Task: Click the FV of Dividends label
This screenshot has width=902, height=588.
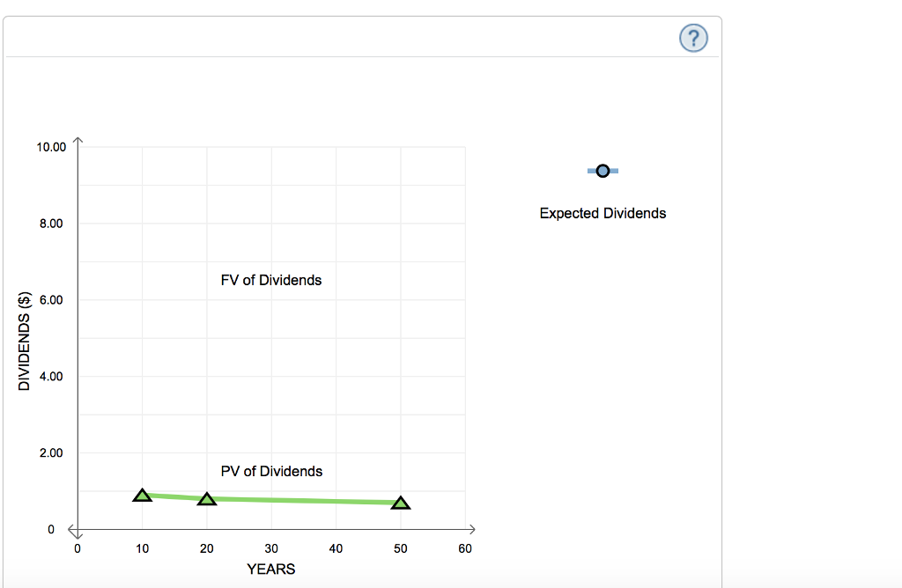Action: (x=271, y=280)
